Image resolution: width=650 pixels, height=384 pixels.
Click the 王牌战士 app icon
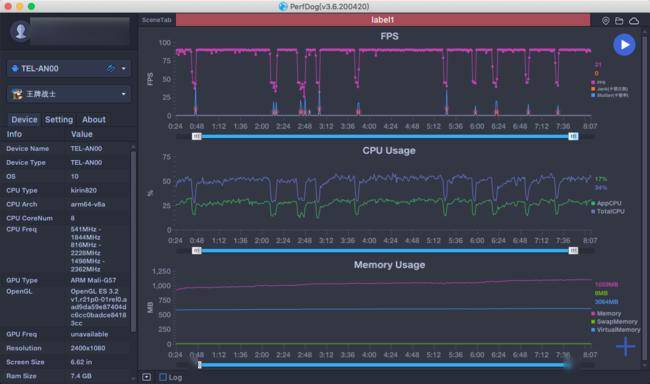pos(17,94)
